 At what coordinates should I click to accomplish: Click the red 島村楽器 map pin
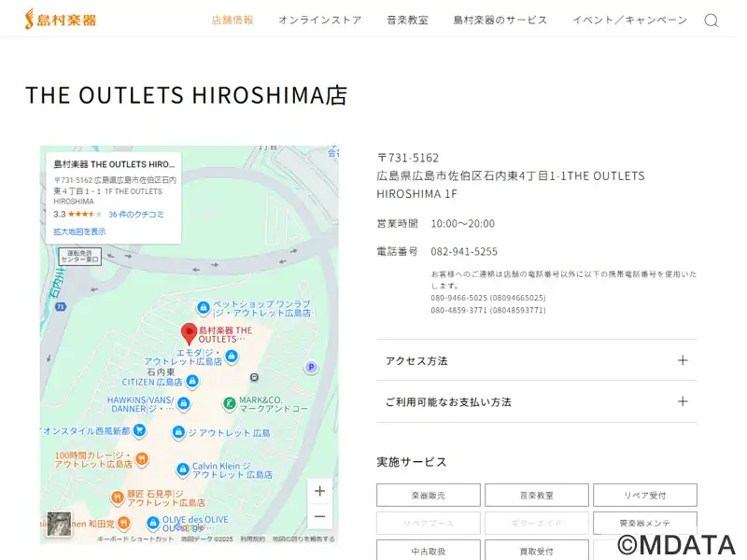coord(190,333)
